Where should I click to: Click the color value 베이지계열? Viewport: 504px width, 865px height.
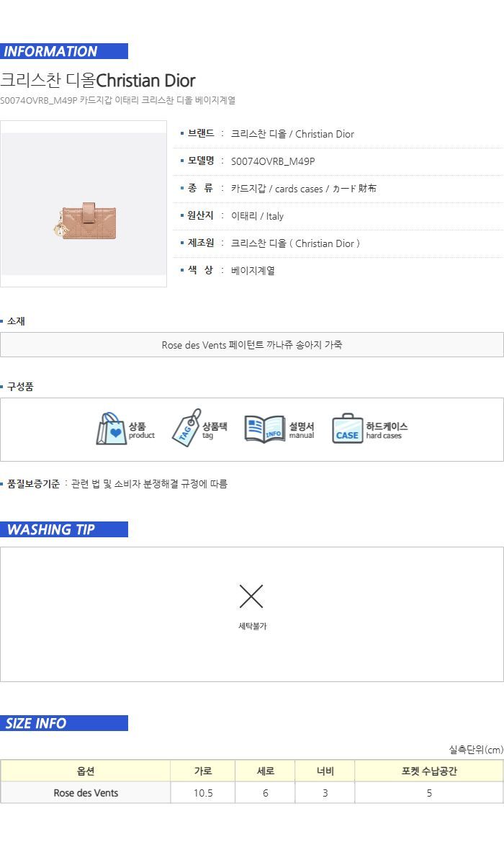click(x=253, y=271)
